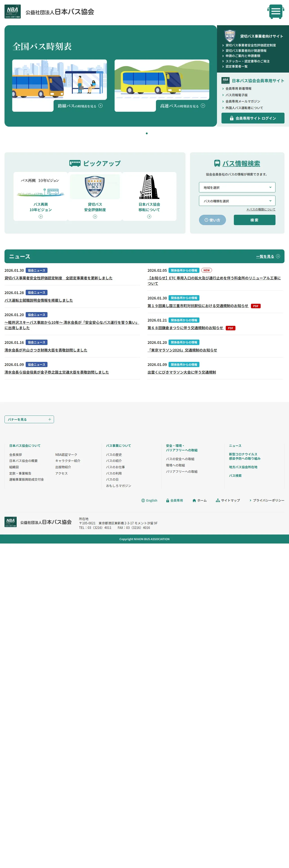Open the バス情報検索 heading link

241,163
